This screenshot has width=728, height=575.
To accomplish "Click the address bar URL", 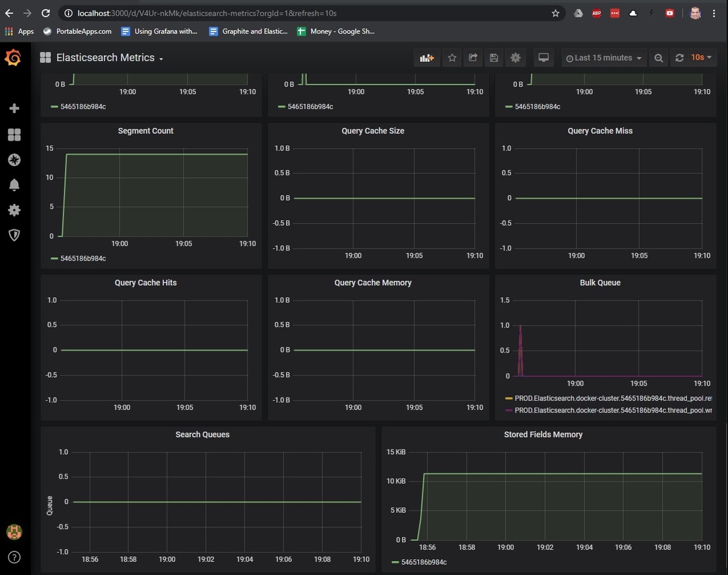I will (x=207, y=13).
